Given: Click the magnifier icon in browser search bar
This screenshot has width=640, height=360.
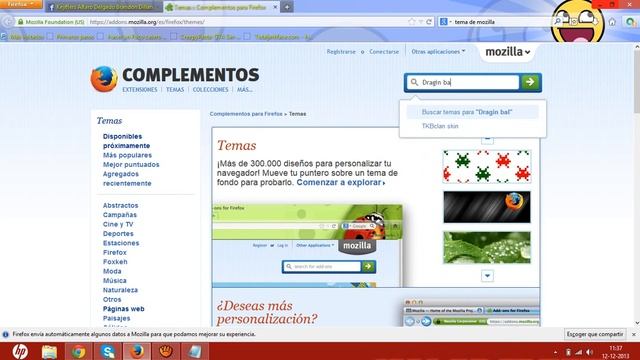Looking at the screenshot, I should click(558, 22).
